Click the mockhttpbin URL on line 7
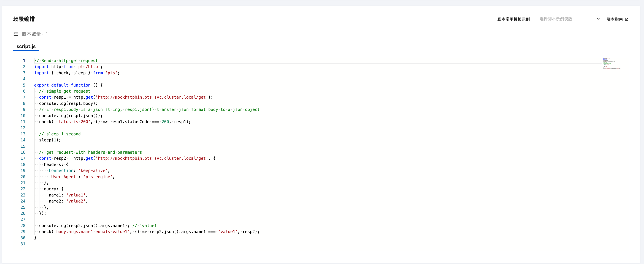 pos(151,97)
